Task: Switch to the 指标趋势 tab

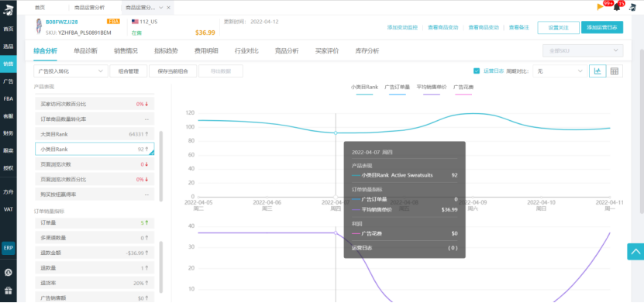Action: tap(166, 51)
